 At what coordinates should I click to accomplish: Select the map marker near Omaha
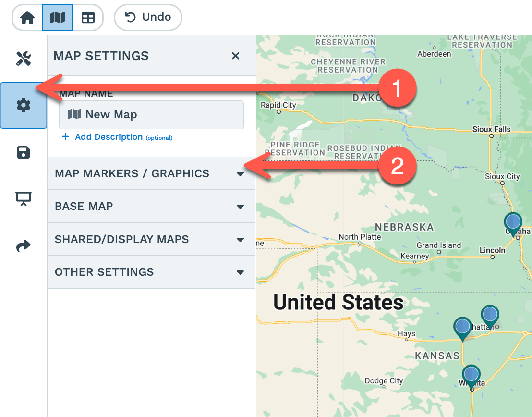tap(513, 223)
